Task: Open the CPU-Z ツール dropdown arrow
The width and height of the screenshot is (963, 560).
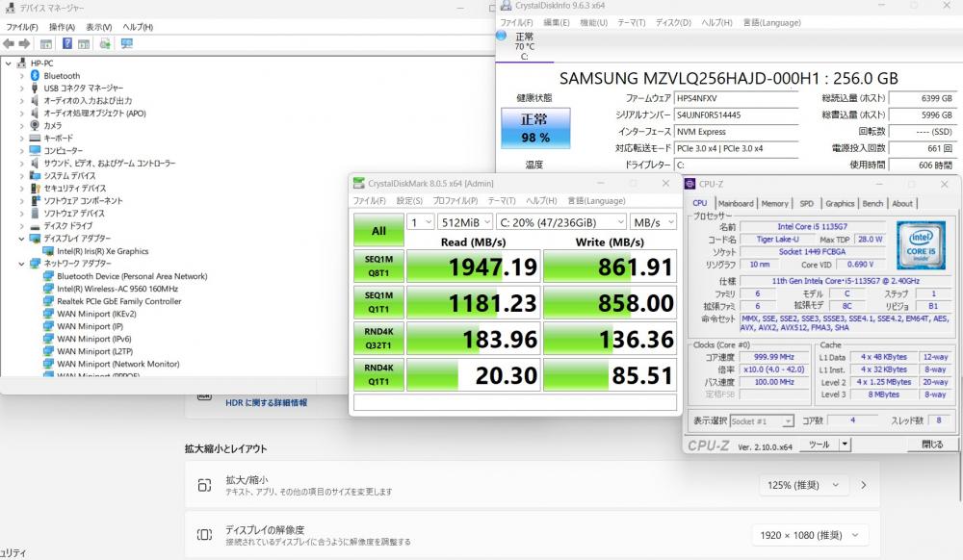Action: pos(846,445)
